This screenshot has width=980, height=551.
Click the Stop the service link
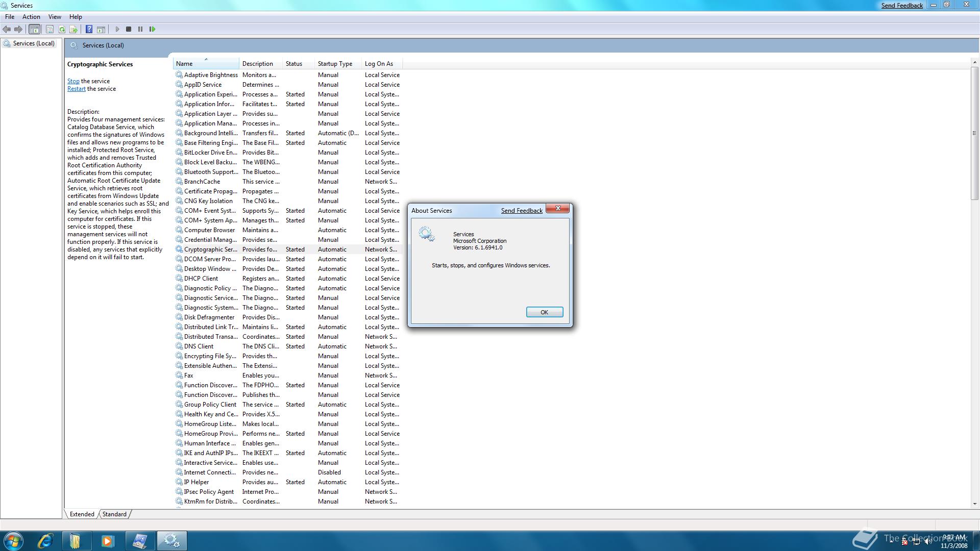point(73,81)
